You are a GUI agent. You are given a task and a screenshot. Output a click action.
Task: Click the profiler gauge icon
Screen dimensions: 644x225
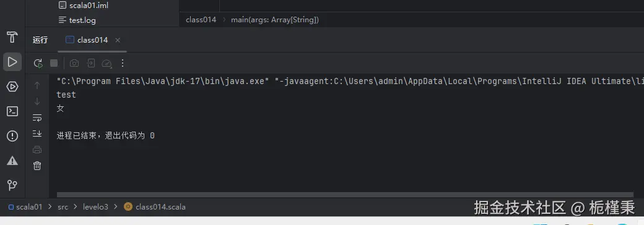[107, 63]
